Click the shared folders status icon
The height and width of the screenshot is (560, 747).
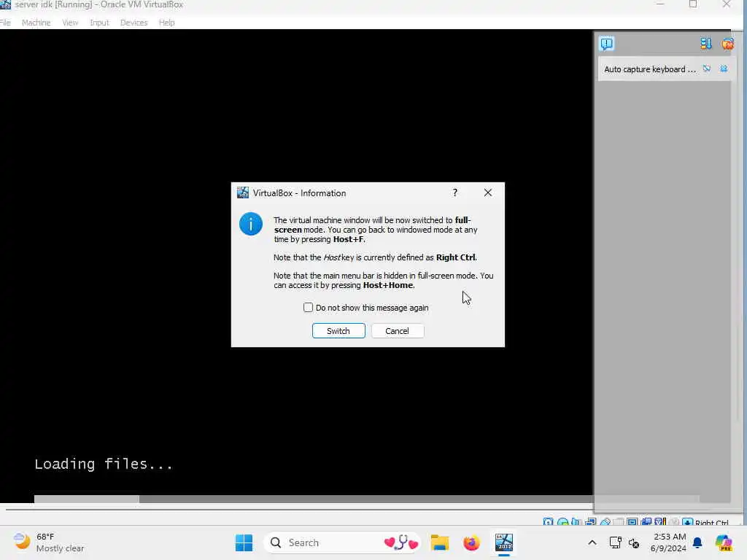pyautogui.click(x=619, y=522)
